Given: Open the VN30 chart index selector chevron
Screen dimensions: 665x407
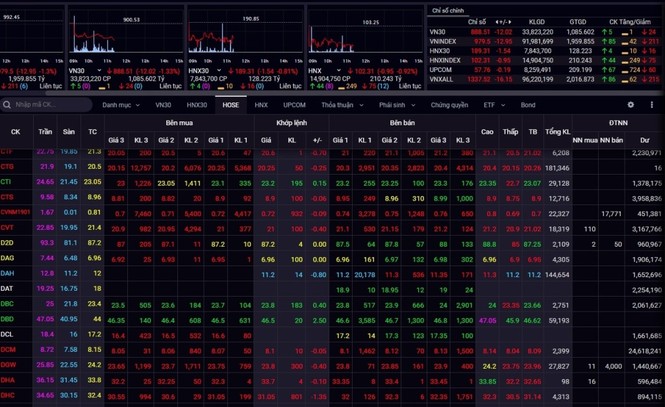Looking at the screenshot, I should (99, 70).
